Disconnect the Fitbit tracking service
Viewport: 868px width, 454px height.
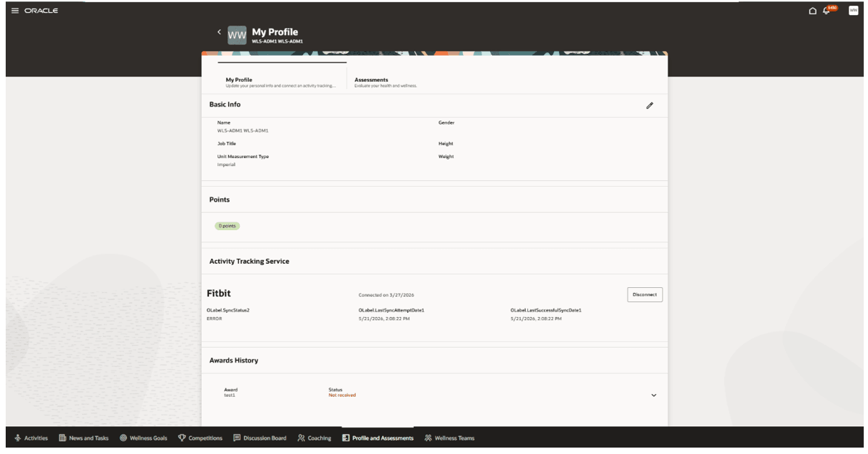(645, 294)
